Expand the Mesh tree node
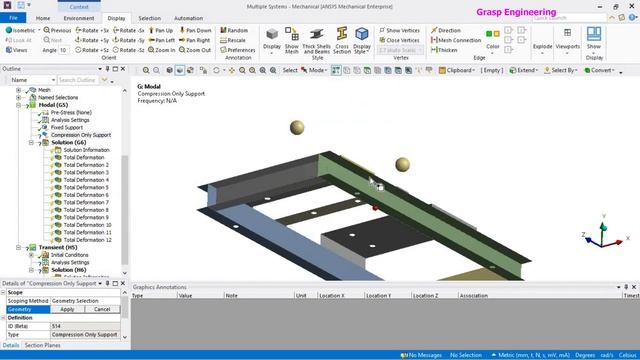This screenshot has height=360, width=640. (18, 90)
